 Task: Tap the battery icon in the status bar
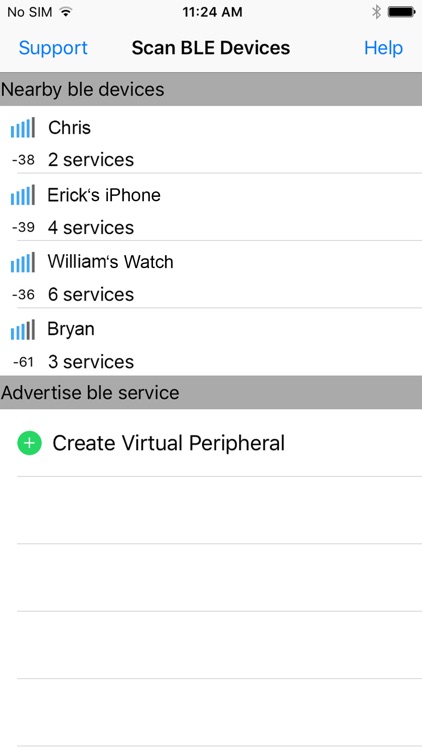click(x=401, y=12)
